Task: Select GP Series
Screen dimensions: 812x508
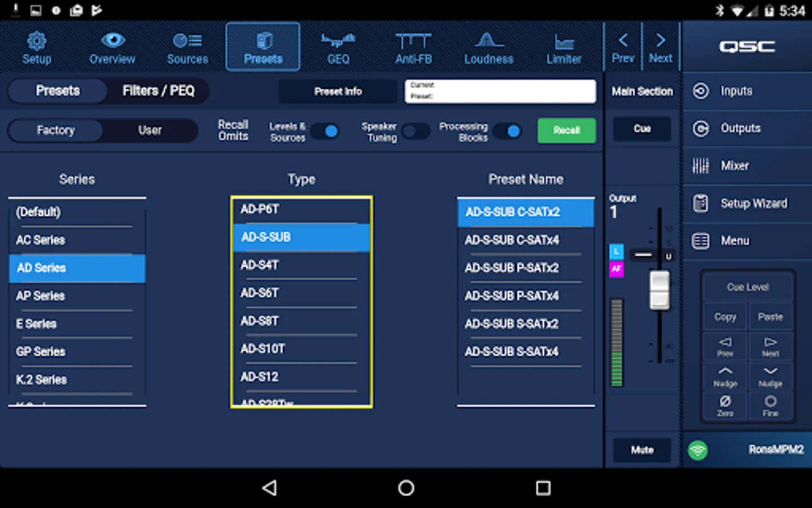Action: click(x=77, y=352)
